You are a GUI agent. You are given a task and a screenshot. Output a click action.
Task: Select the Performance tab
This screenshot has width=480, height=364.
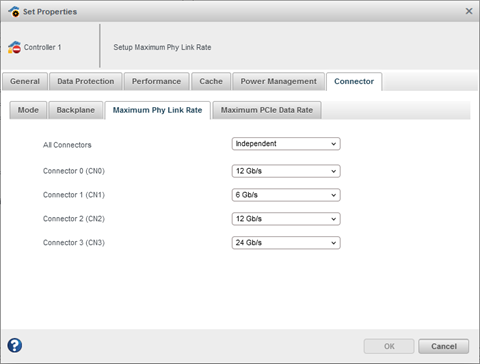tap(156, 81)
